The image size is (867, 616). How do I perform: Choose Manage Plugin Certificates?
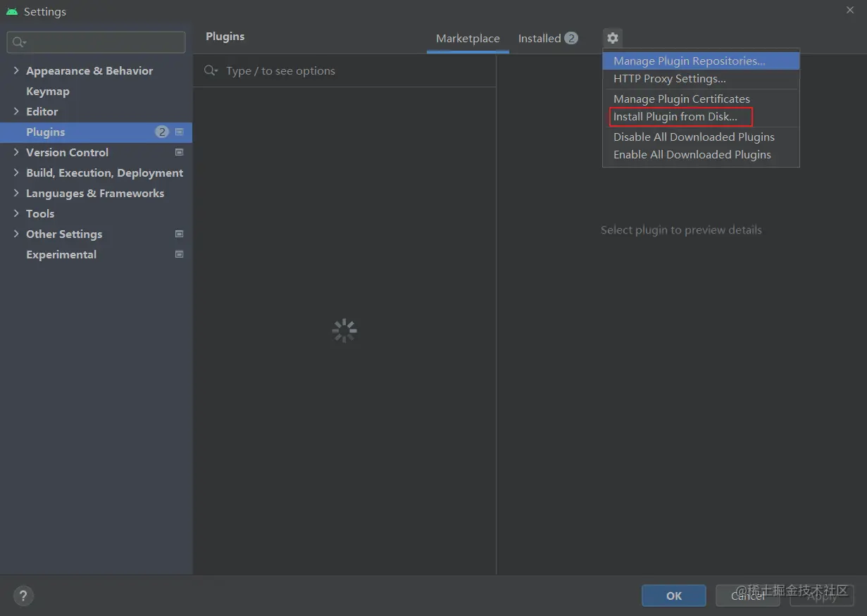tap(701, 99)
